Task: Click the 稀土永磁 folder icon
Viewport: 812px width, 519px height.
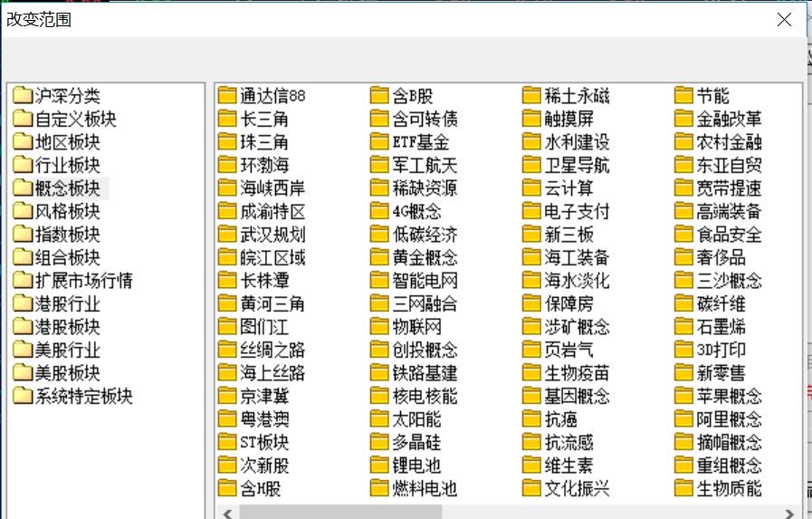Action: click(x=531, y=96)
